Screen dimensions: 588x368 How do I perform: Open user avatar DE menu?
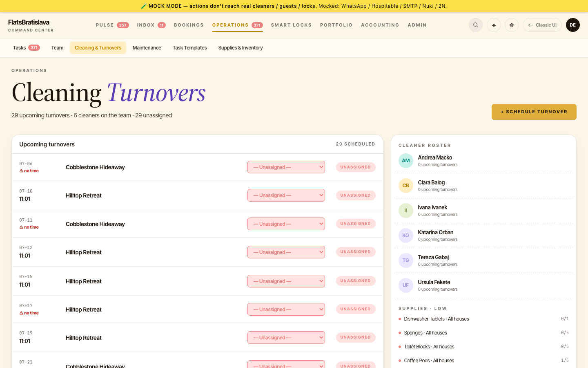(x=573, y=25)
